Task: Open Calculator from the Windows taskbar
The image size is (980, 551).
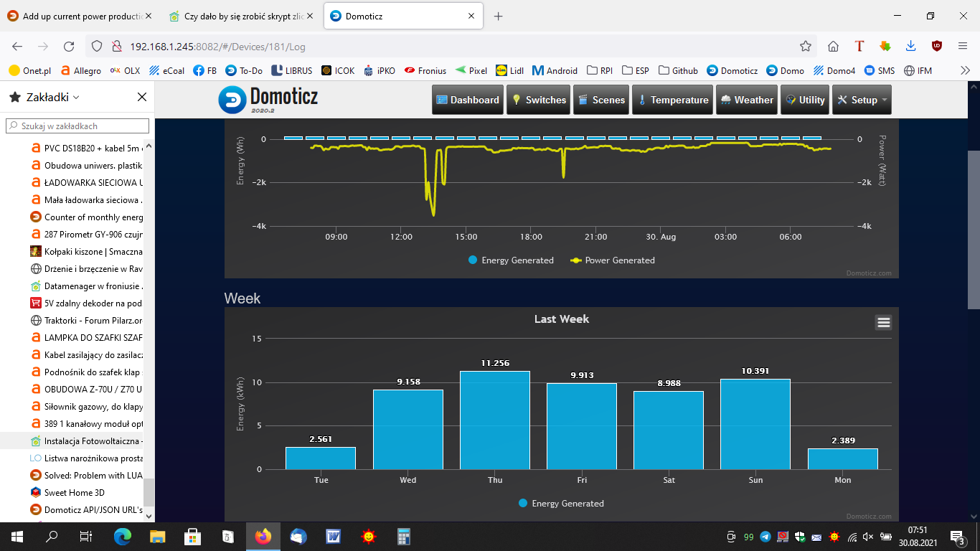Action: pyautogui.click(x=403, y=536)
